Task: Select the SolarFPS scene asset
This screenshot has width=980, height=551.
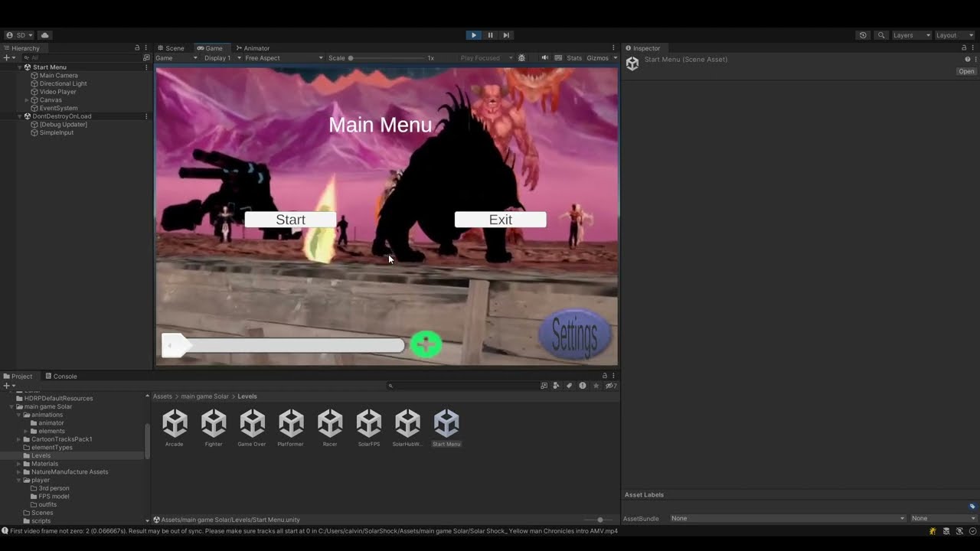Action: coord(369,428)
